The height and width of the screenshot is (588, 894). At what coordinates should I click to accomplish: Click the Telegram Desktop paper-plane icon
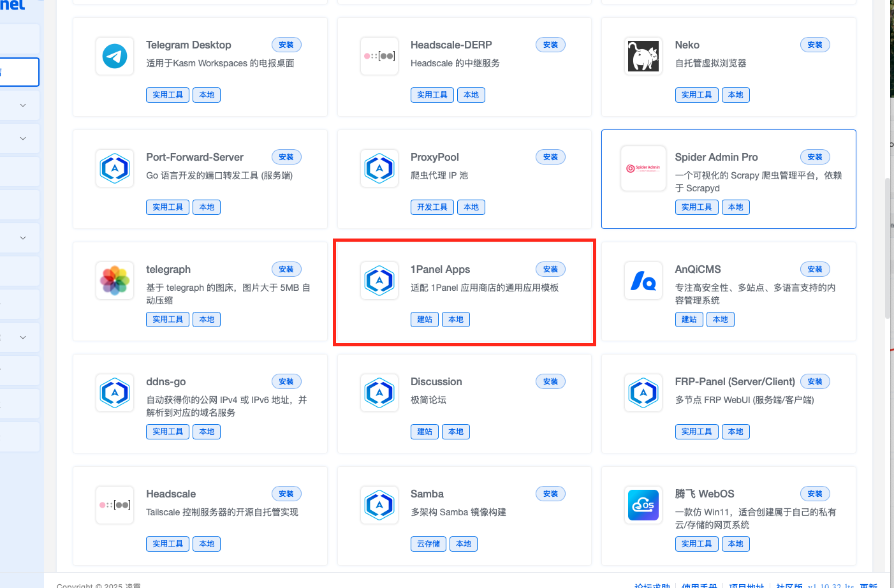point(115,56)
